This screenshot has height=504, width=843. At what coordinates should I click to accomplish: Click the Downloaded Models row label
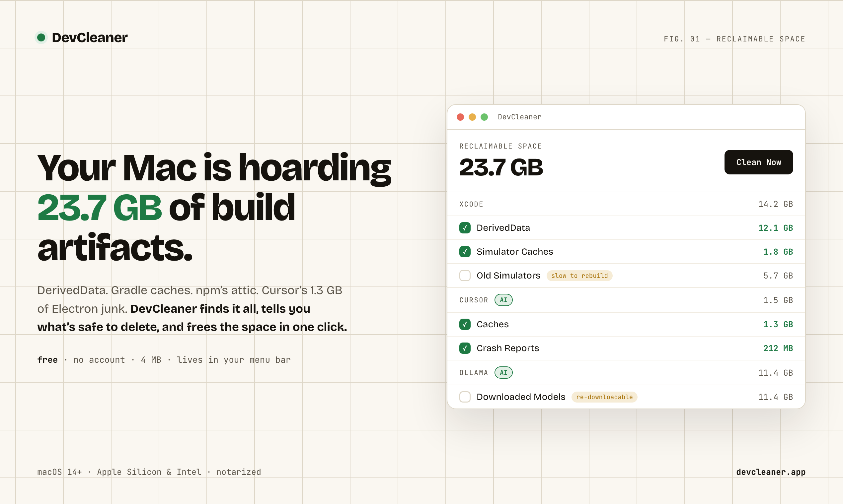click(521, 397)
